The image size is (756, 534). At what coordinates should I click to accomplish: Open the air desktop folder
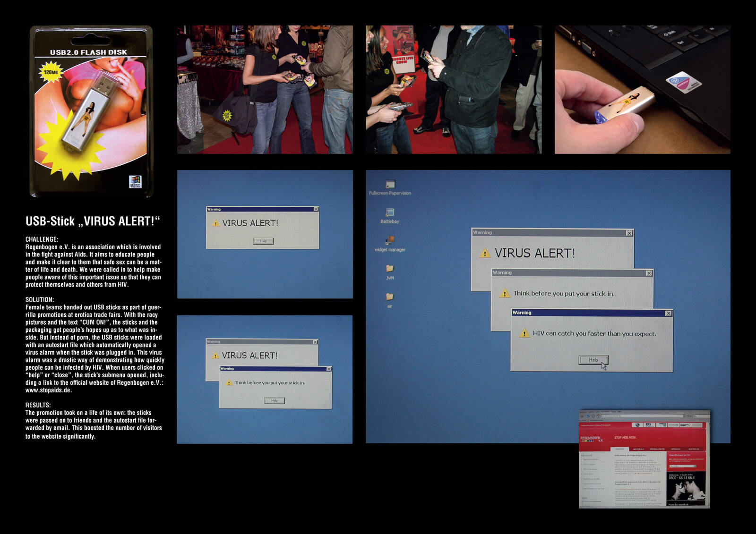point(390,297)
